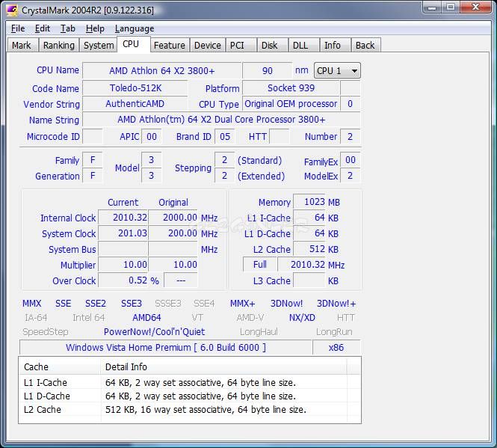The width and height of the screenshot is (497, 448).
Task: Click the Over Clock value 0.52
Action: (123, 280)
